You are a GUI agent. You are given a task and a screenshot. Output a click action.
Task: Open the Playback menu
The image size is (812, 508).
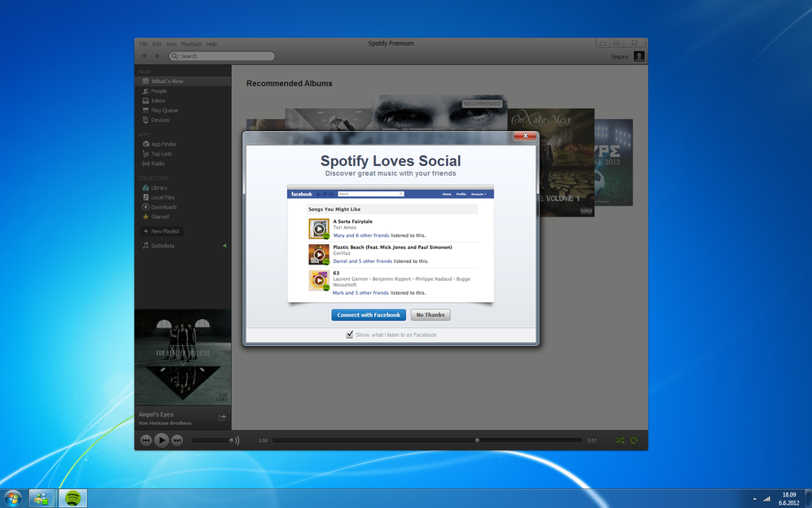(x=191, y=44)
